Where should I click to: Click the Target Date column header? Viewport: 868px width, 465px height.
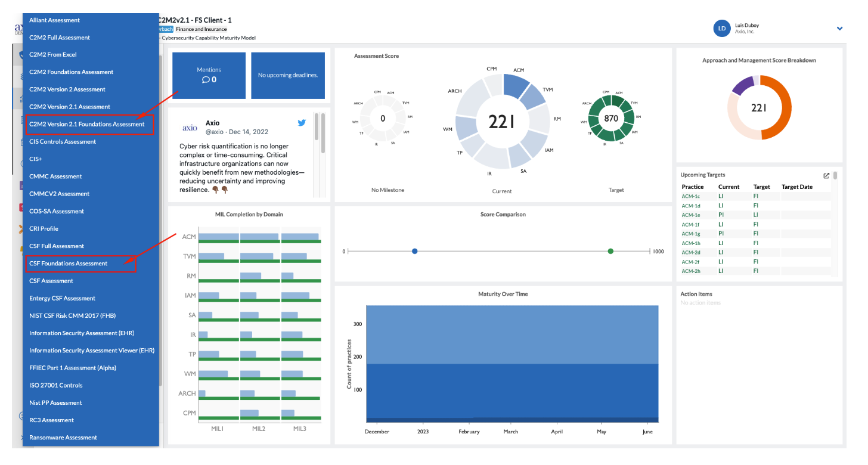pos(797,187)
